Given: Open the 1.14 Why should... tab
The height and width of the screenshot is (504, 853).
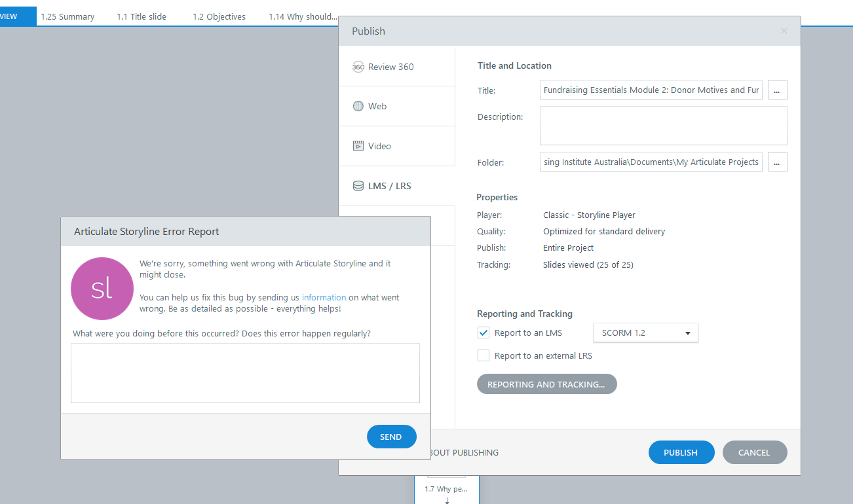Looking at the screenshot, I should click(x=303, y=16).
